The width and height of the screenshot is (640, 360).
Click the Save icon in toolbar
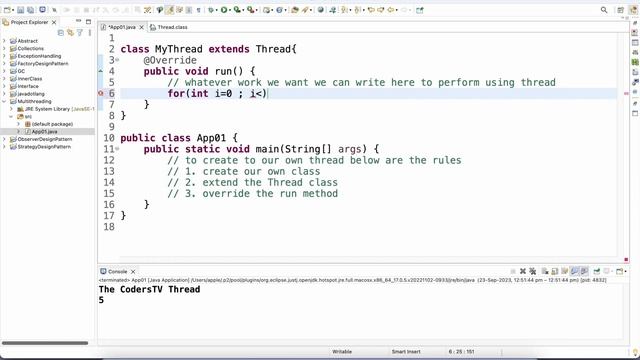[20, 10]
